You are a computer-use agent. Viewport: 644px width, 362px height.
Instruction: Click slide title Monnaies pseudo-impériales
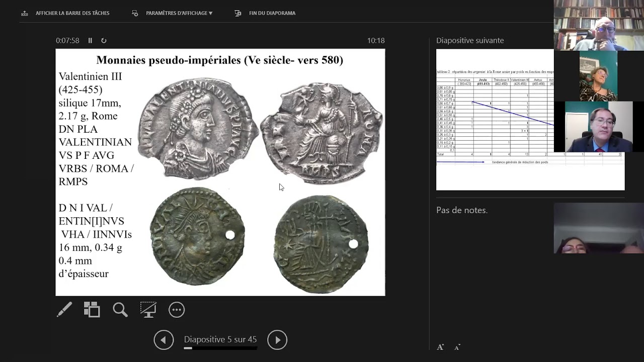tap(220, 60)
